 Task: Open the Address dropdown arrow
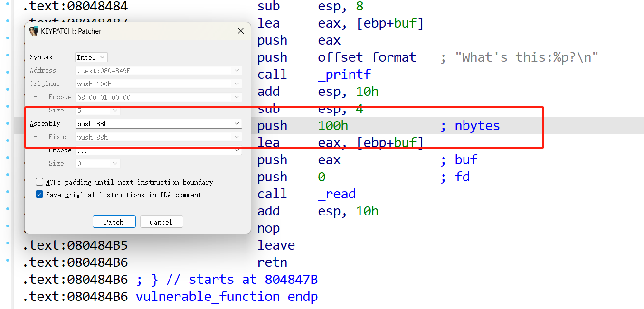(237, 71)
